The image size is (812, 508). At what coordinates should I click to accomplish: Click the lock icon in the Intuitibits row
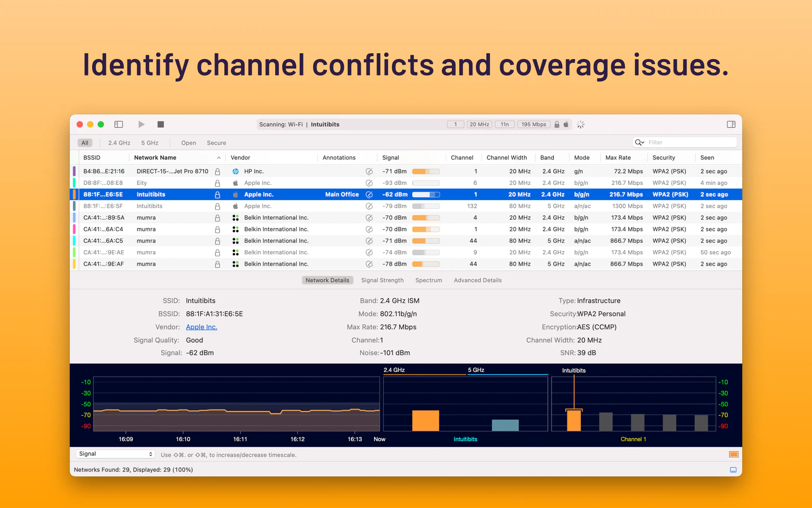point(218,195)
